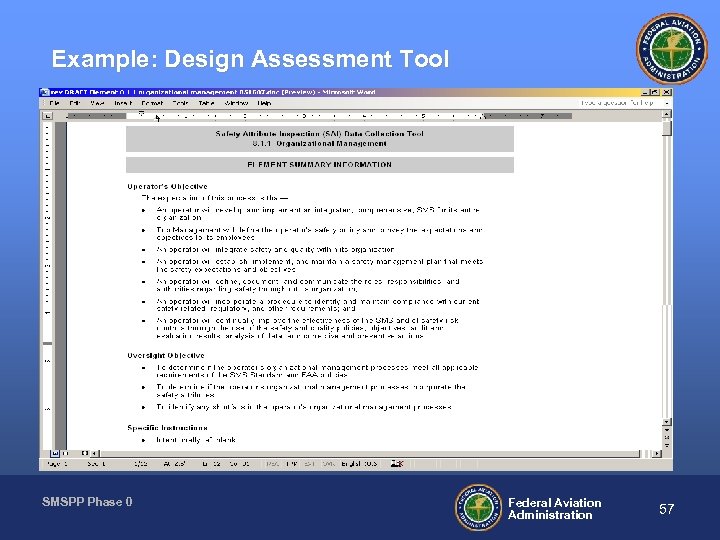Click the 'Operator's Objective' heading
The height and width of the screenshot is (540, 720).
[167, 186]
